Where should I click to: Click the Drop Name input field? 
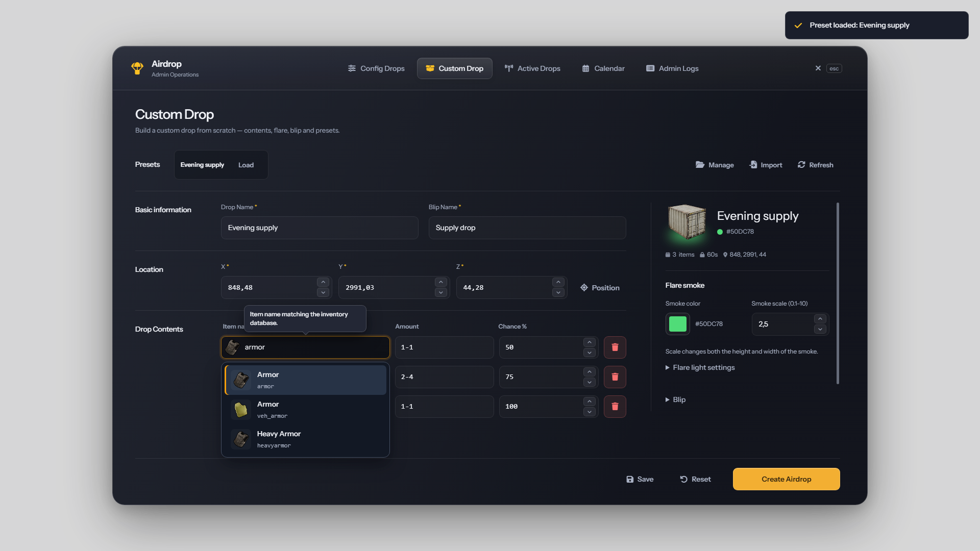(x=320, y=228)
